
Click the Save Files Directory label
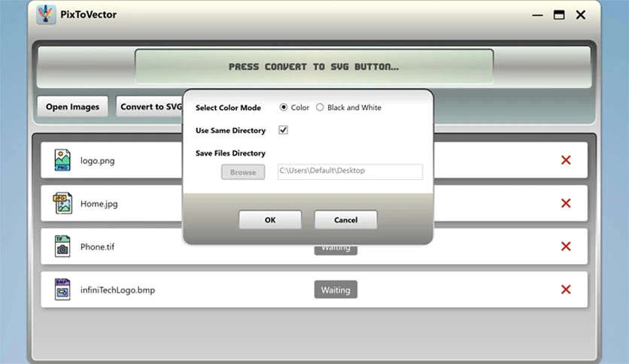click(x=230, y=153)
